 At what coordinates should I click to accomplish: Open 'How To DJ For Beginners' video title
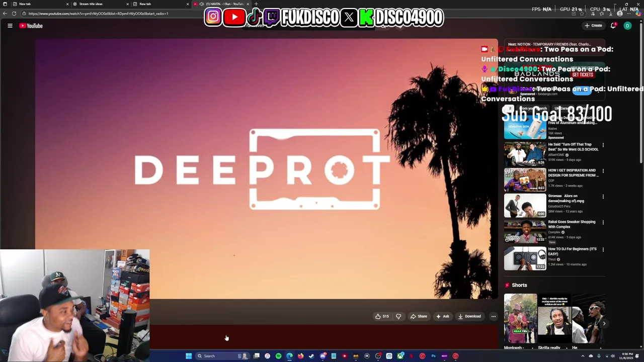tap(572, 251)
